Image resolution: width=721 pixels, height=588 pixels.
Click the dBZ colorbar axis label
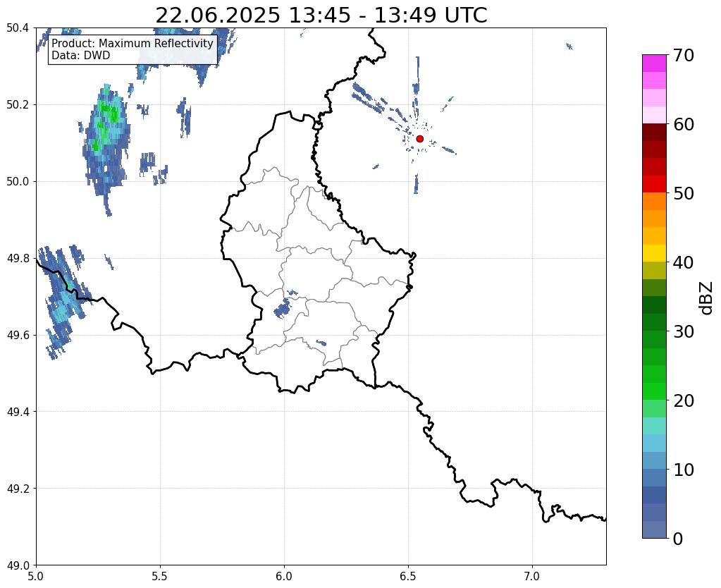(707, 298)
